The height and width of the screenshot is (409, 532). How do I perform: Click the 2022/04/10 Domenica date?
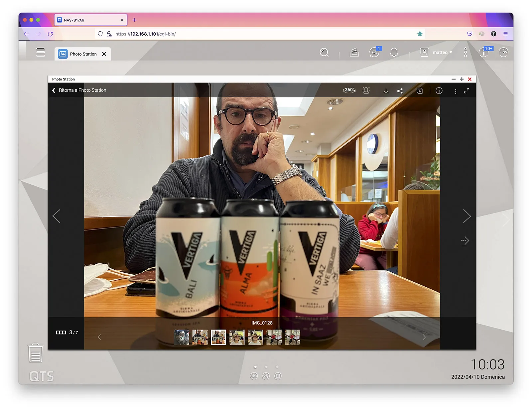pyautogui.click(x=478, y=377)
